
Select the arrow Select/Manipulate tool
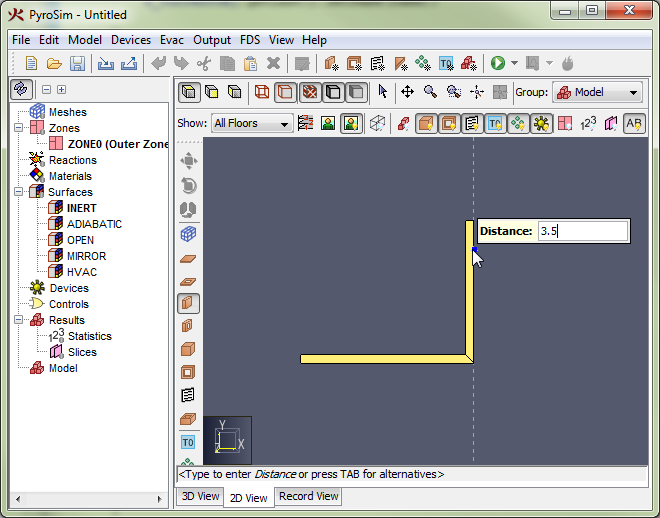[383, 91]
